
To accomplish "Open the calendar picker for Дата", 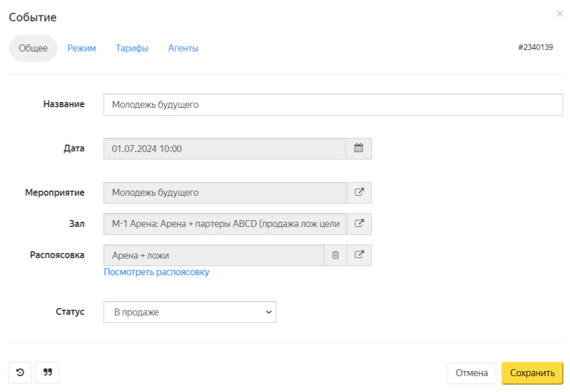I will click(358, 149).
